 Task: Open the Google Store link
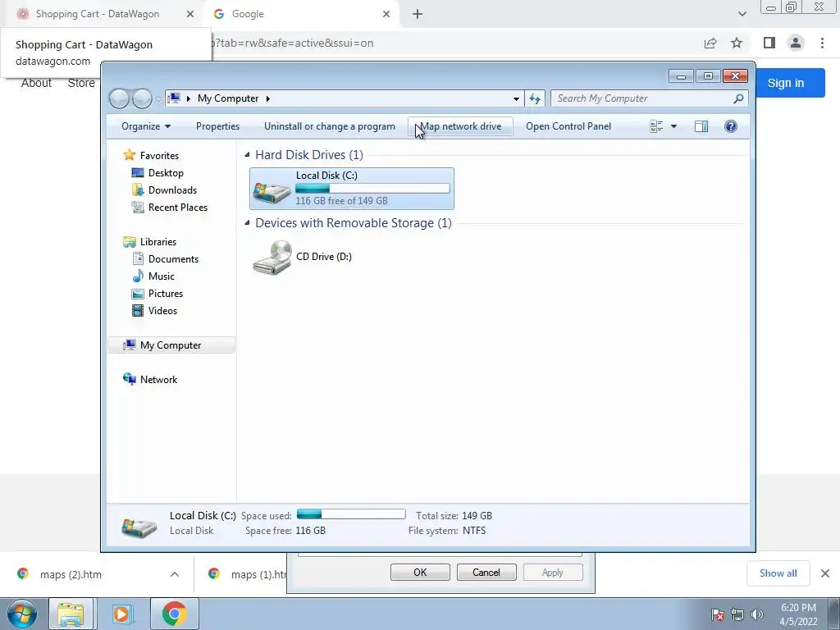(x=81, y=83)
